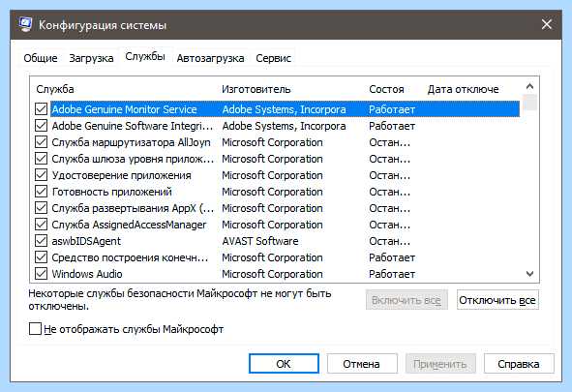Image resolution: width=572 pixels, height=392 pixels.
Task: Uncheck Adobe Genuine Software Integrity checkbox
Action: 41,126
